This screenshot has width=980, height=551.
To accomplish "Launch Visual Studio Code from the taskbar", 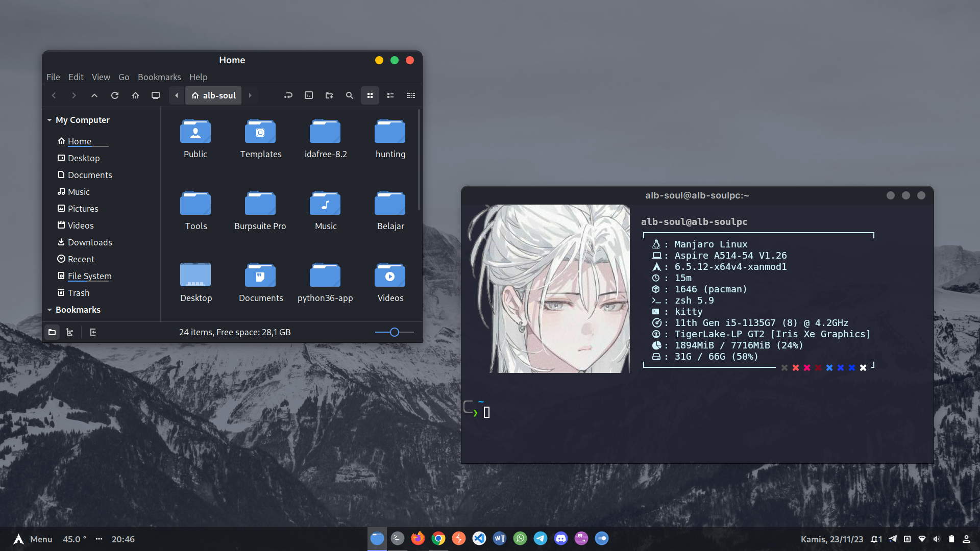I will pos(479,538).
